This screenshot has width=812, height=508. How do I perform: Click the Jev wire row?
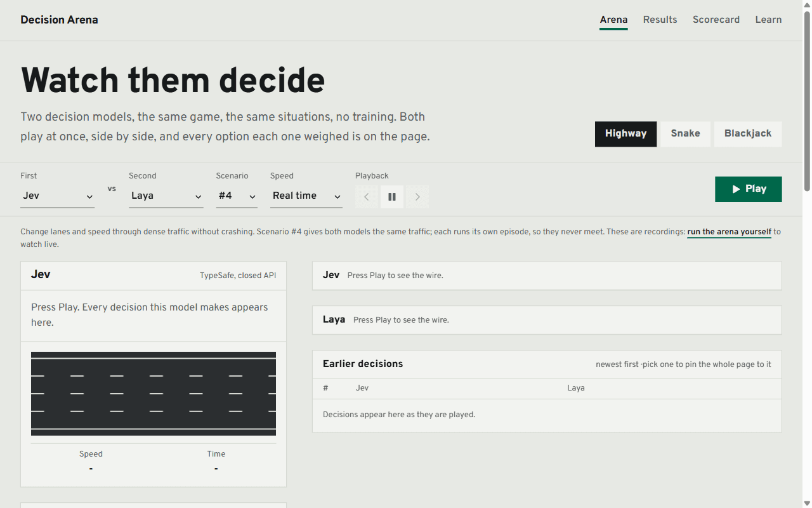(547, 276)
